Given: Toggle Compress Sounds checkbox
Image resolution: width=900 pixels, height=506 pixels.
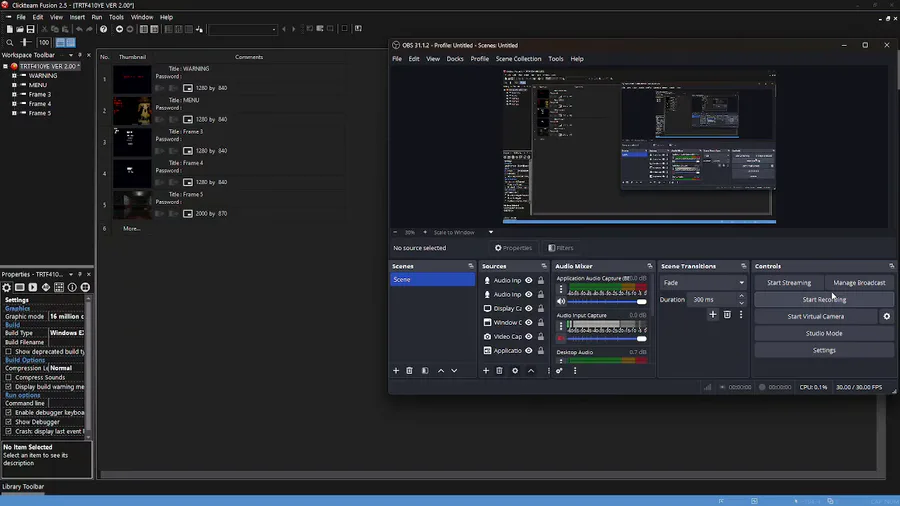Looking at the screenshot, I should 9,377.
